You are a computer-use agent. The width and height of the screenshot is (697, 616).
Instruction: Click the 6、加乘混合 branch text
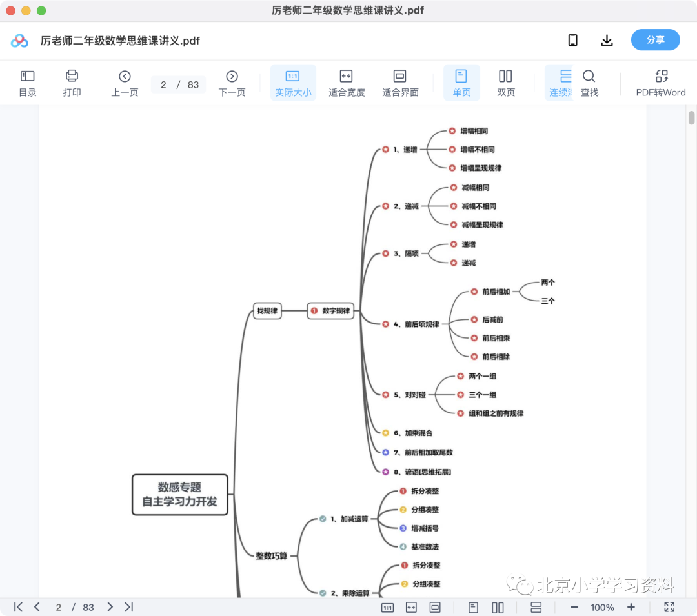[x=412, y=433]
